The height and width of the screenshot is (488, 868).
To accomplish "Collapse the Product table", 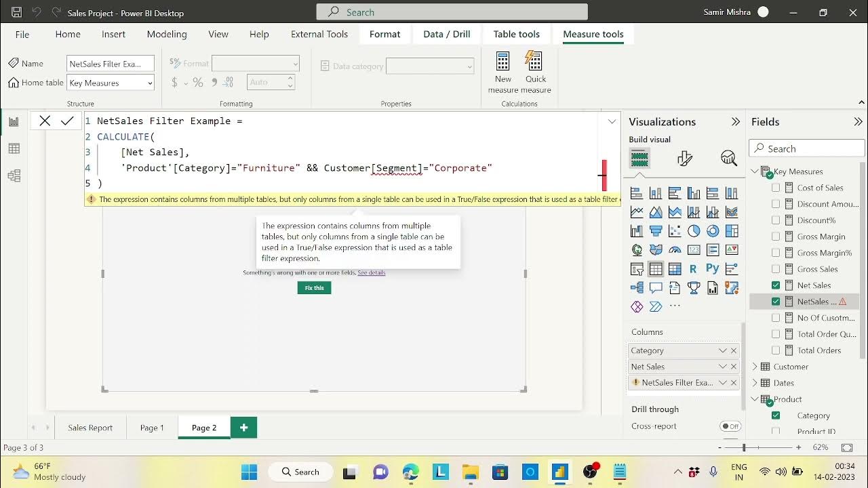I will point(755,399).
